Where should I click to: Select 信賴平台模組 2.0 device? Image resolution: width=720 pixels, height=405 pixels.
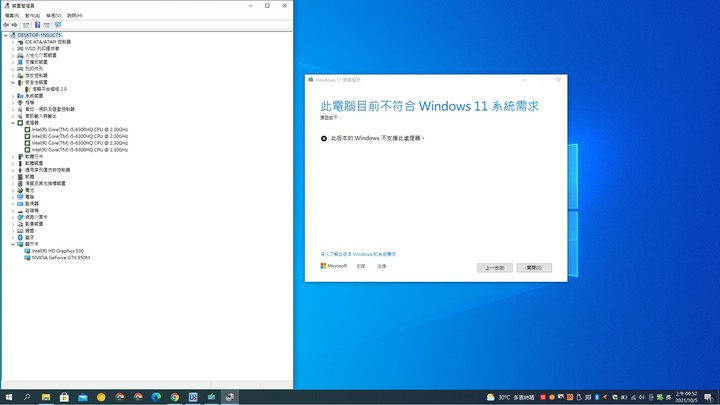[x=49, y=89]
